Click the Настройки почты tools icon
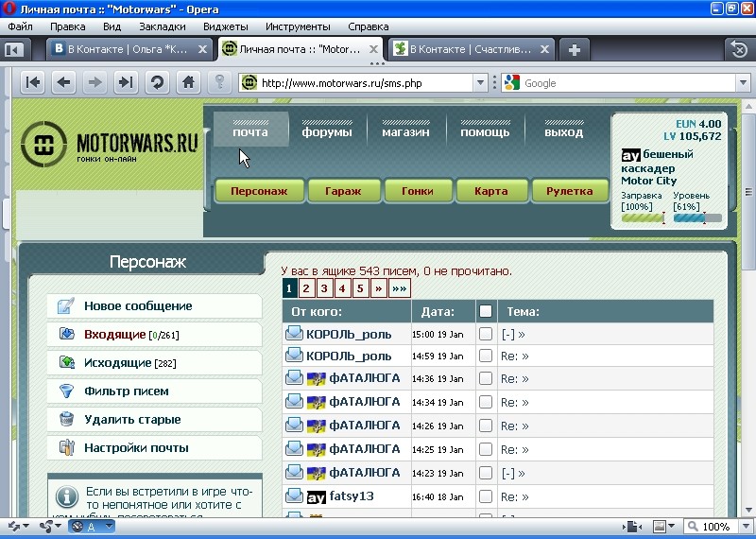 [66, 447]
